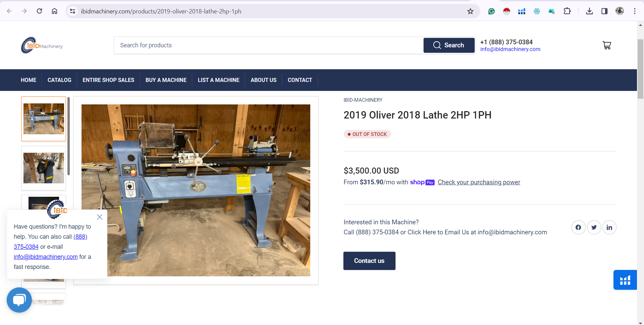The height and width of the screenshot is (325, 644).
Task: Click the OUT OF STOCK badge
Action: 367,134
